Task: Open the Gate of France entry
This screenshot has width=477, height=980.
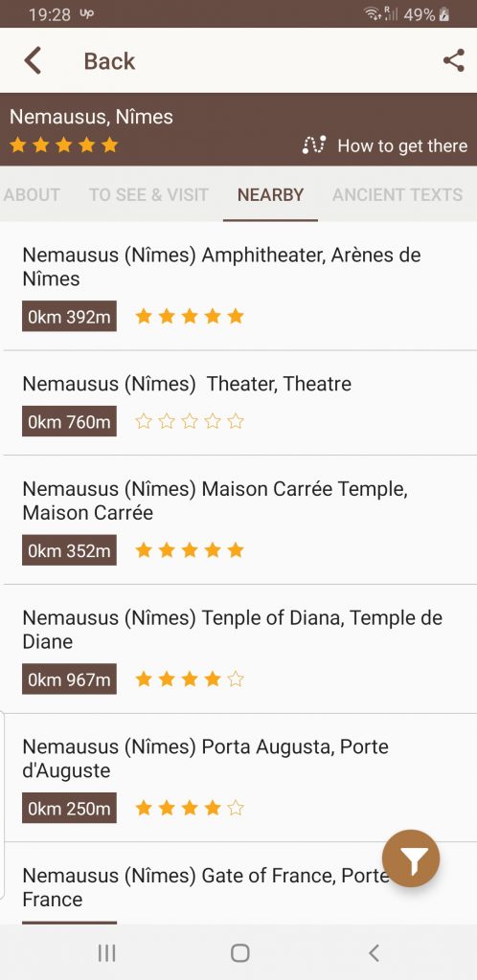Action: click(x=238, y=883)
